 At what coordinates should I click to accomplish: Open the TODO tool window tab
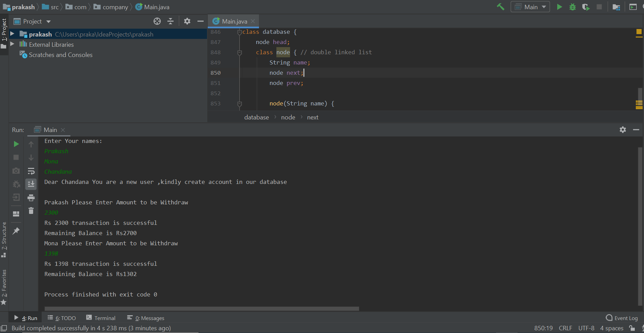62,318
